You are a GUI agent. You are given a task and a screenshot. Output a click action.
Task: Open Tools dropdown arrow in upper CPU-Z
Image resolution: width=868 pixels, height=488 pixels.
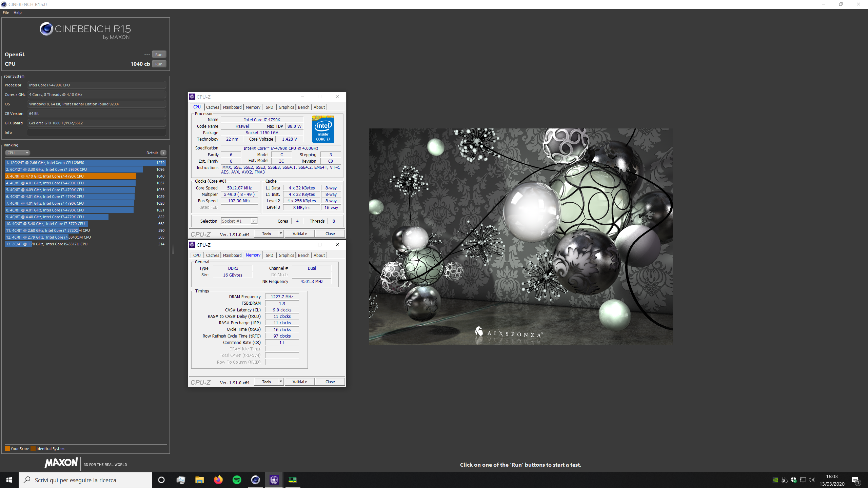(x=281, y=233)
